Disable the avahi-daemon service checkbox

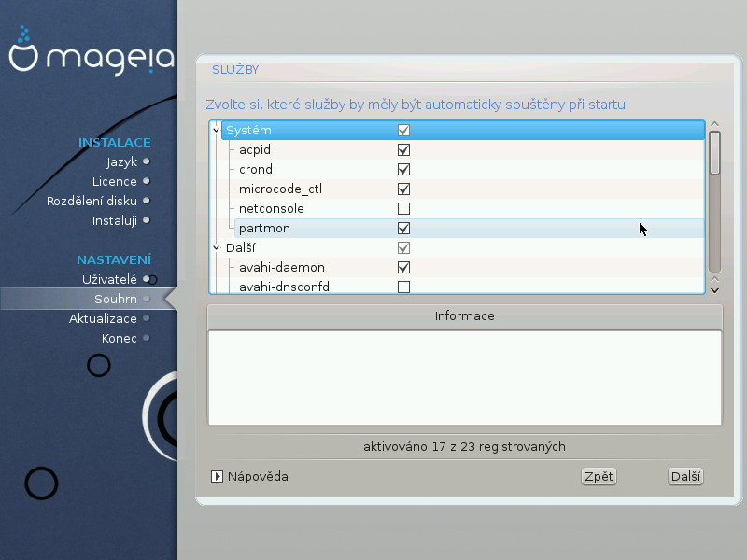coord(403,268)
